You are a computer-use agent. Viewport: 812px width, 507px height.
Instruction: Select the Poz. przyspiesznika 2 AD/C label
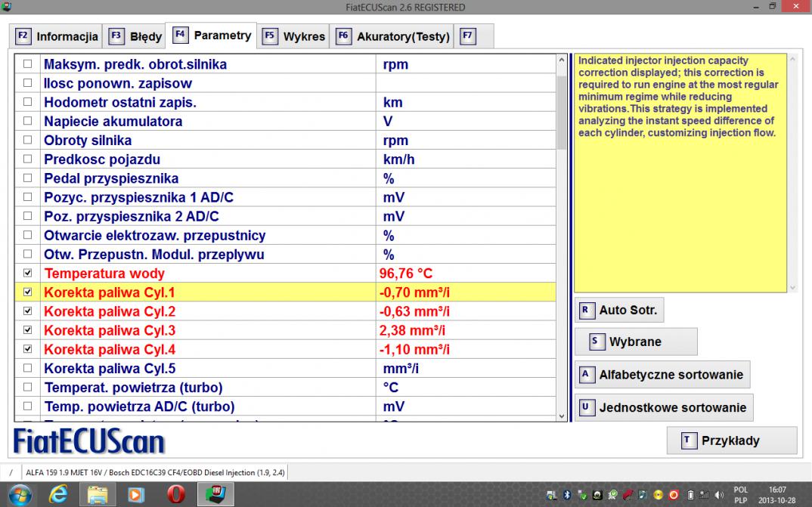point(132,216)
